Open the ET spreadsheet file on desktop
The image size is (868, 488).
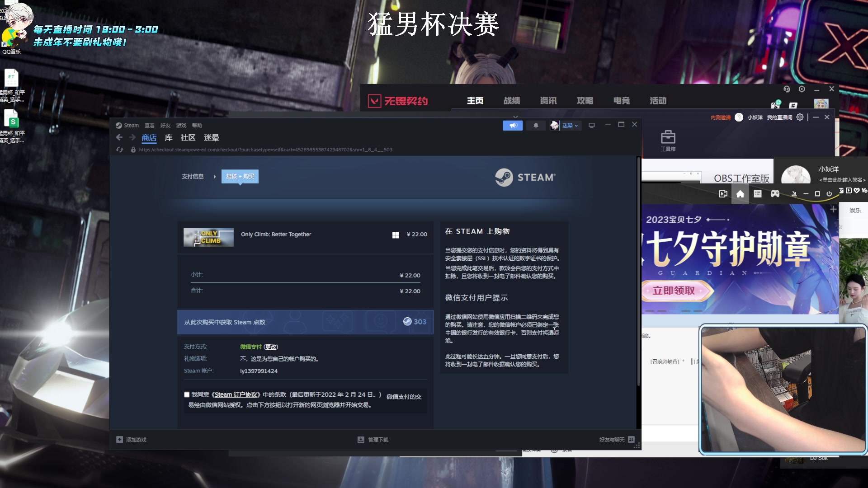tap(12, 86)
